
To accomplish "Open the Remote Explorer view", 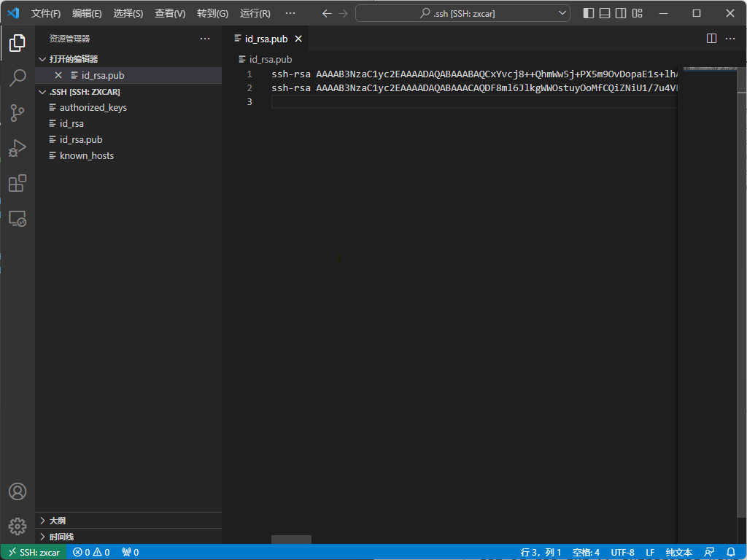I will click(18, 218).
